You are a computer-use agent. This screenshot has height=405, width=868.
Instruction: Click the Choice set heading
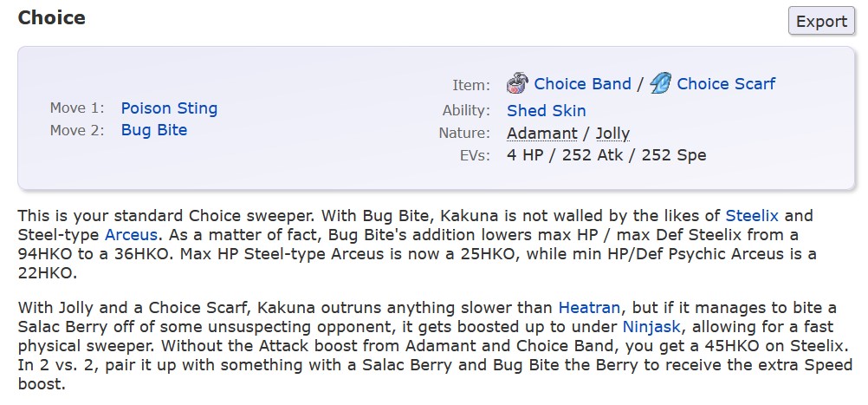coord(51,17)
